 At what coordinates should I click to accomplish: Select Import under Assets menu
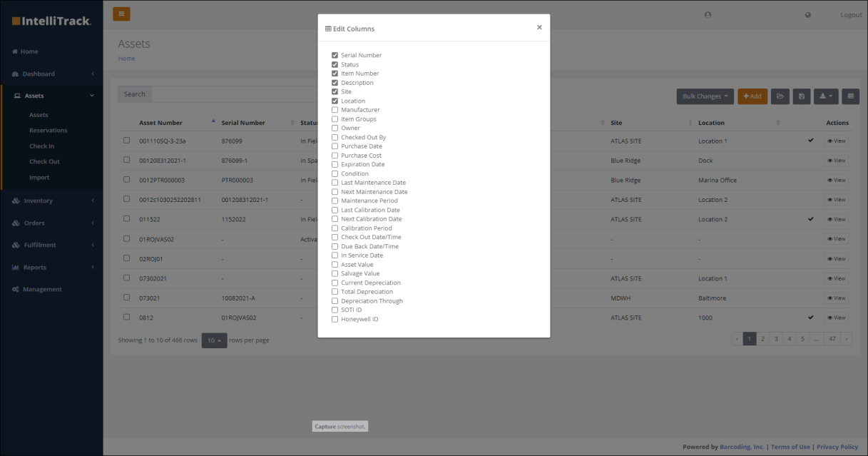tap(39, 178)
